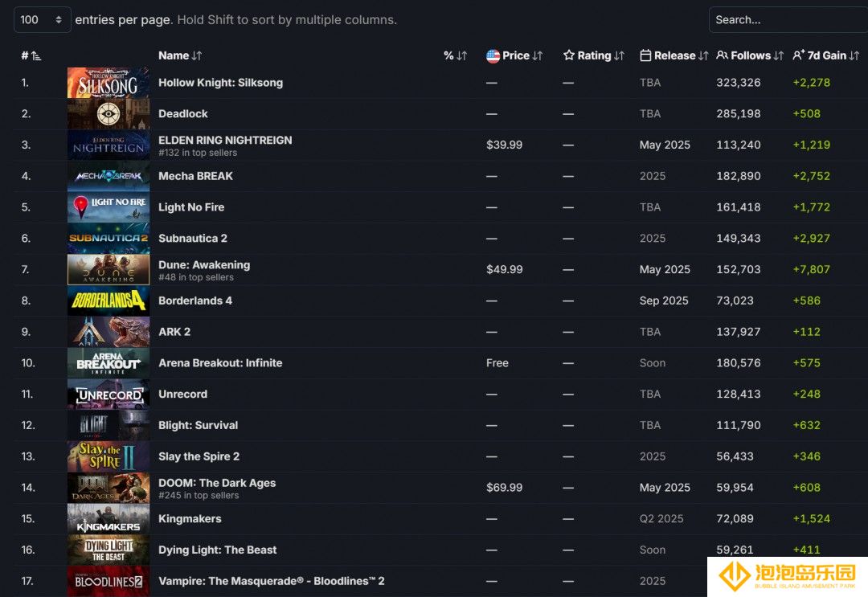The width and height of the screenshot is (868, 597).
Task: Open Dune: Awakening entry
Action: point(203,264)
